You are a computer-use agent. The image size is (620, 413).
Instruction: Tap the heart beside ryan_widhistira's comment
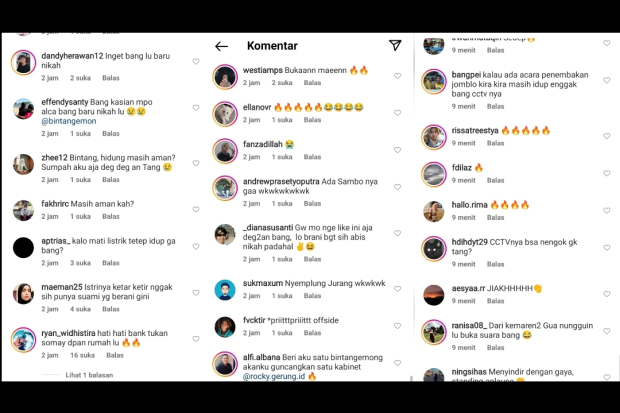pyautogui.click(x=196, y=339)
